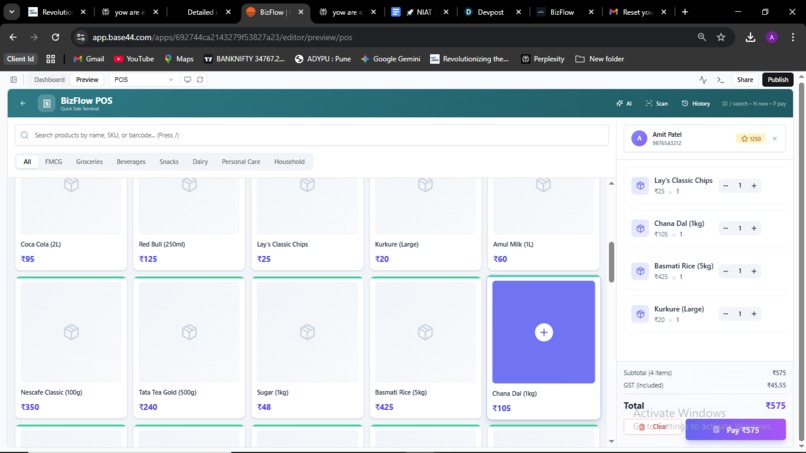Open the Perplexity bookmark
The image size is (806, 453).
543,59
